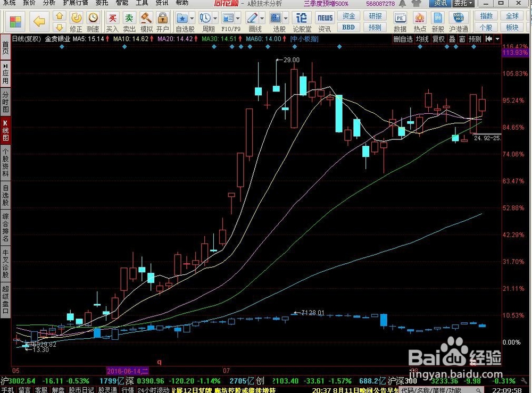Expand the 周期 dropdown arrow
This screenshot has width=532, height=393.
point(215,18)
